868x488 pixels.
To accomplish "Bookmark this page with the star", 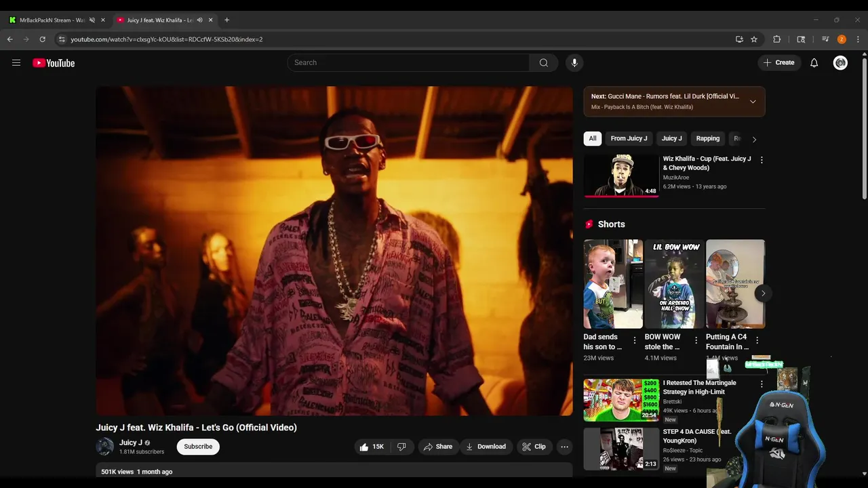I will [754, 39].
